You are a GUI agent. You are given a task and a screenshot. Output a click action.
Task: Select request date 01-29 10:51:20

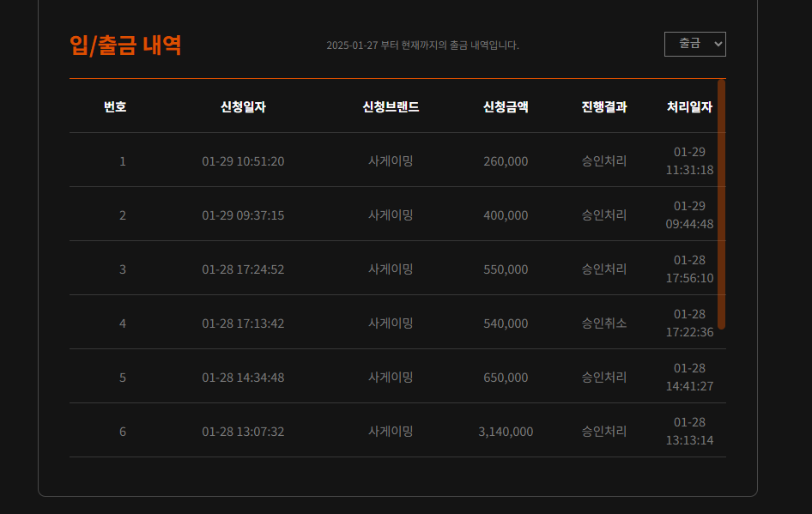(x=243, y=161)
